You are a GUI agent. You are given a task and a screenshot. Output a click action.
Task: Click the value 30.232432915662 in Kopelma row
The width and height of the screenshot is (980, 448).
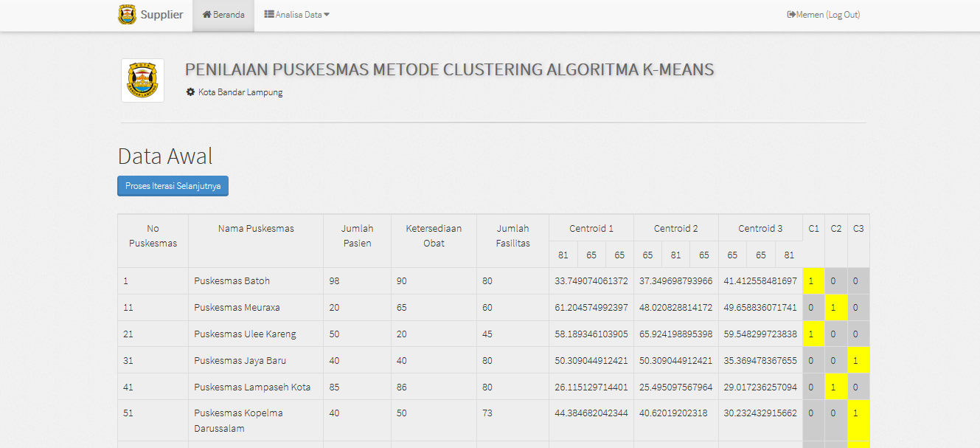click(x=760, y=413)
